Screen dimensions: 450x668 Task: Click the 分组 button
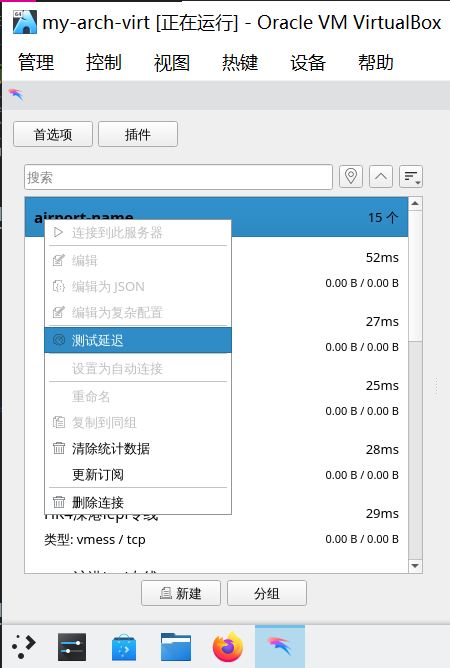(x=267, y=593)
